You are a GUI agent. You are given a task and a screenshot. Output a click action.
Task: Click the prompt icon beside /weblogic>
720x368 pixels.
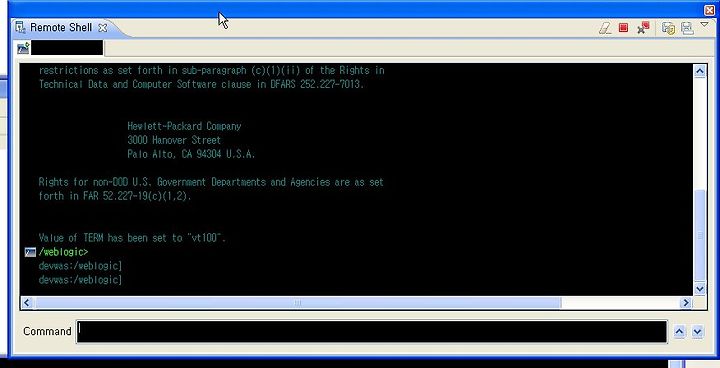(30, 252)
